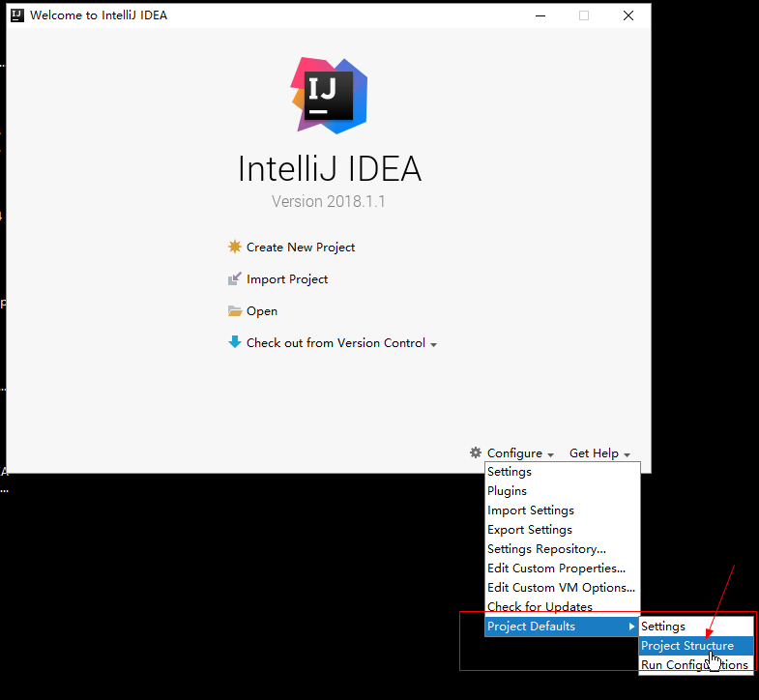Click the Configure gear icon

click(476, 452)
